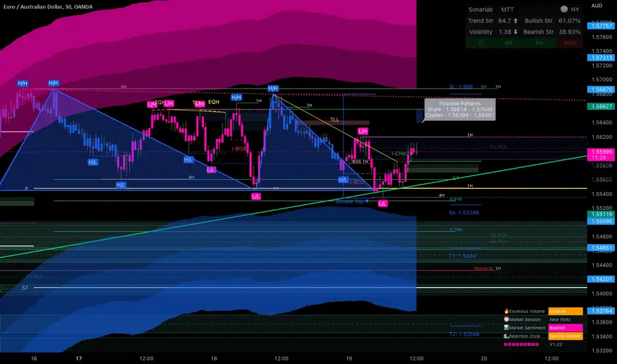Click the 1.53200 tick on price axis

(x=602, y=350)
